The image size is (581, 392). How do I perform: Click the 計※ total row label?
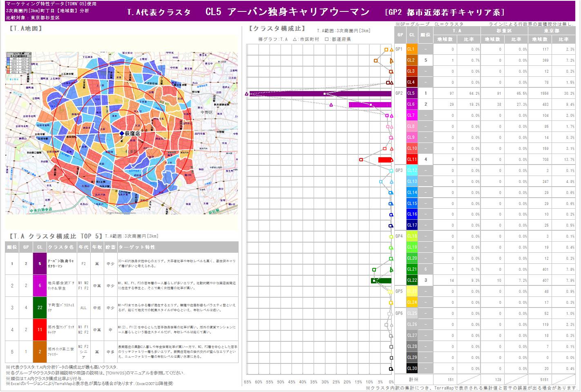[x=413, y=379]
